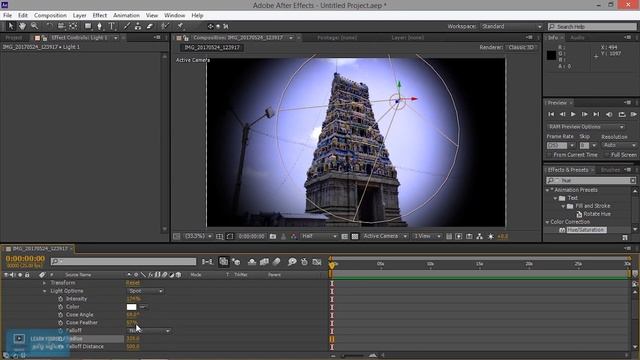Viewport: 640px width, 360px height.
Task: Toggle Motion Blur enable switch in timeline
Action: 276,262
